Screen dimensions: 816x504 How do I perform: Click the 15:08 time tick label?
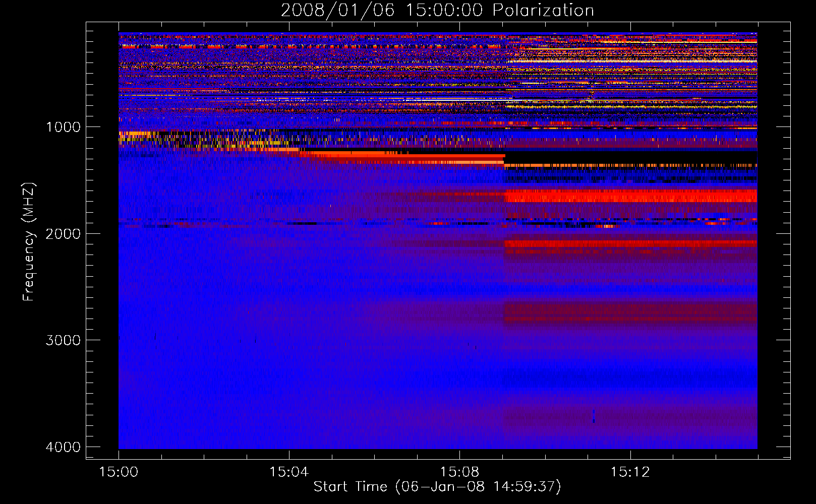(459, 472)
